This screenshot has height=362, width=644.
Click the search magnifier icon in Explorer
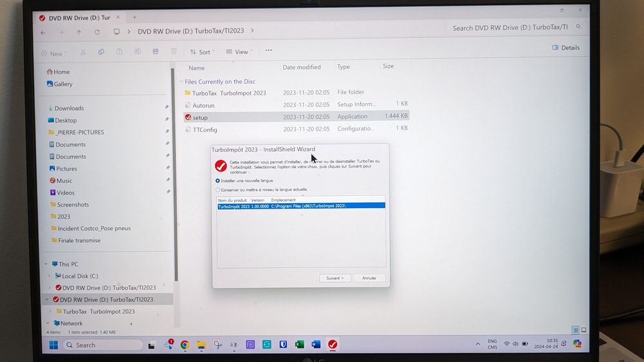pos(578,26)
